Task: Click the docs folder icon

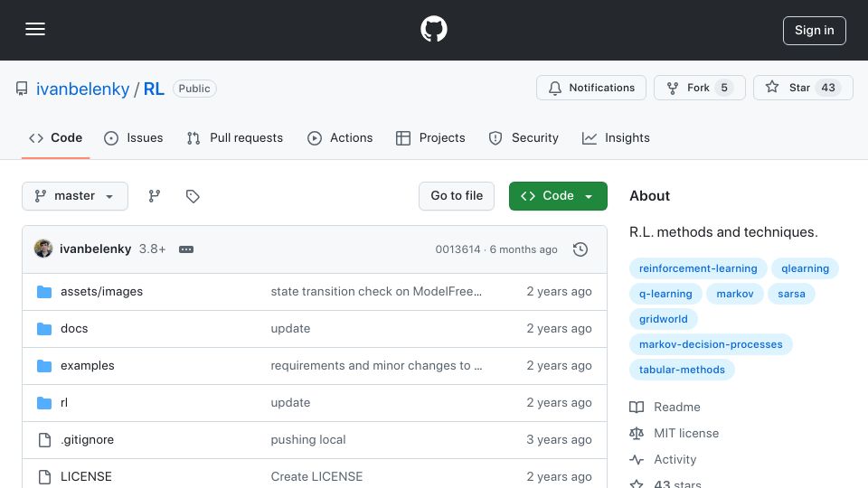Action: [44, 329]
